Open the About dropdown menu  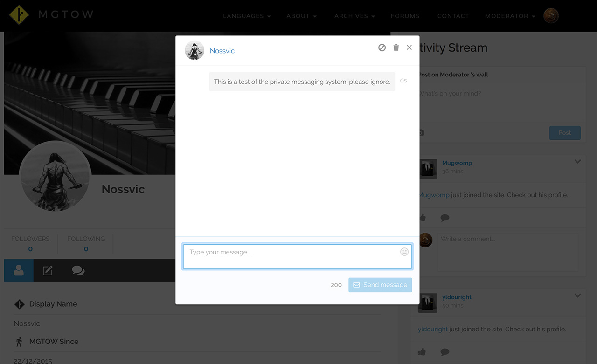click(301, 16)
